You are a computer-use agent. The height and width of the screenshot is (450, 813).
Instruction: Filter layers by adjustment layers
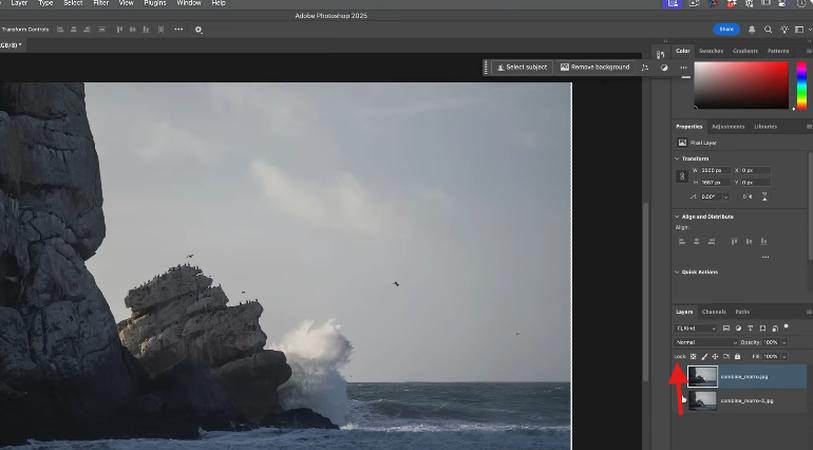coord(738,328)
